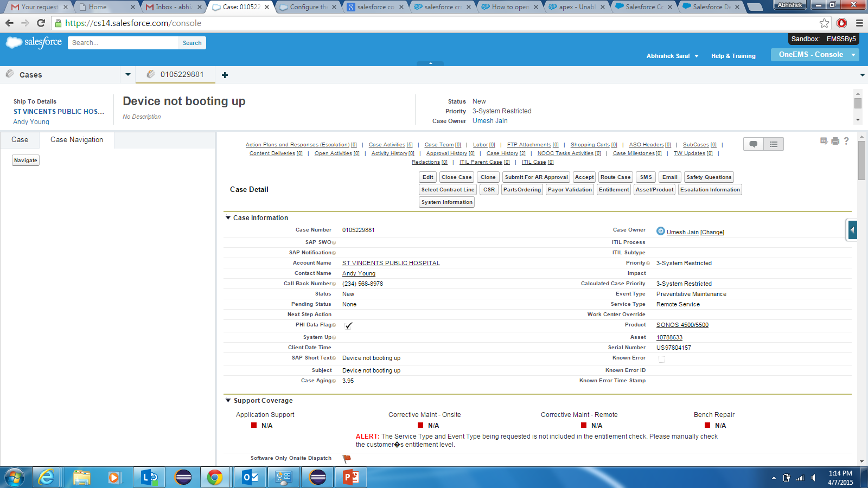Click the Route Case button
Screen dimensions: 868x488
pyautogui.click(x=616, y=177)
